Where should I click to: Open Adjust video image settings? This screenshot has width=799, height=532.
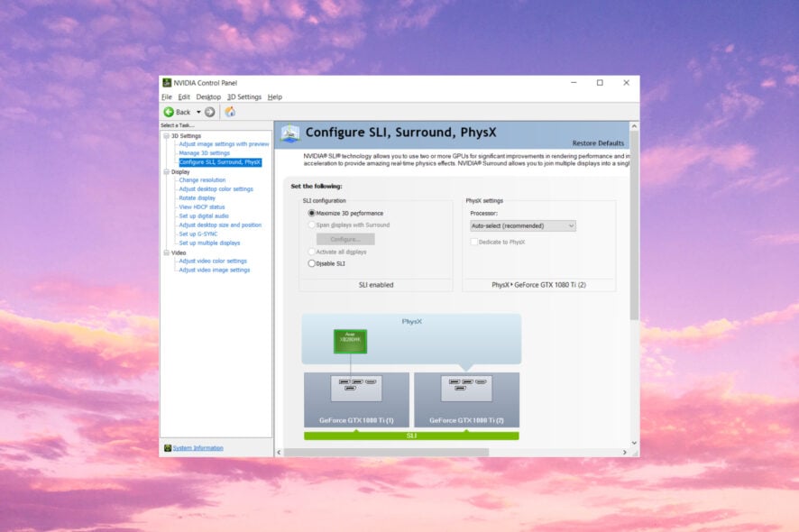tap(215, 271)
